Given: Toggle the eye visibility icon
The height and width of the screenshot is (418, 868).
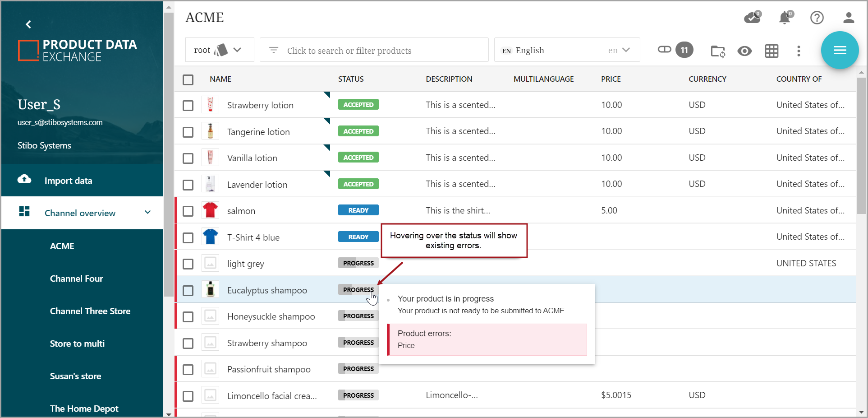Looking at the screenshot, I should [x=744, y=51].
